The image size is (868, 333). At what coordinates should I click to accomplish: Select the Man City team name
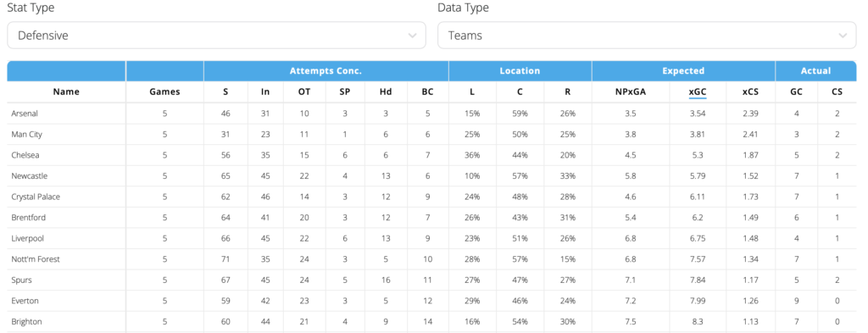pos(26,135)
